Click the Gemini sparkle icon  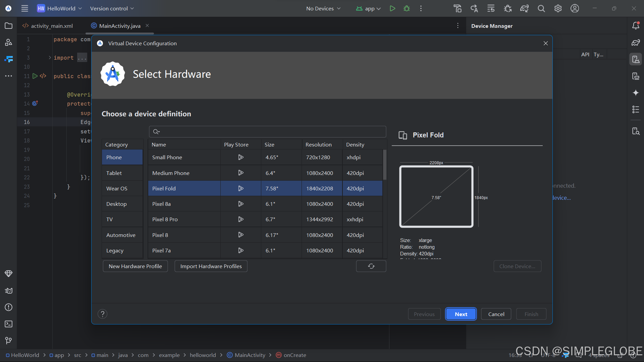pyautogui.click(x=636, y=93)
